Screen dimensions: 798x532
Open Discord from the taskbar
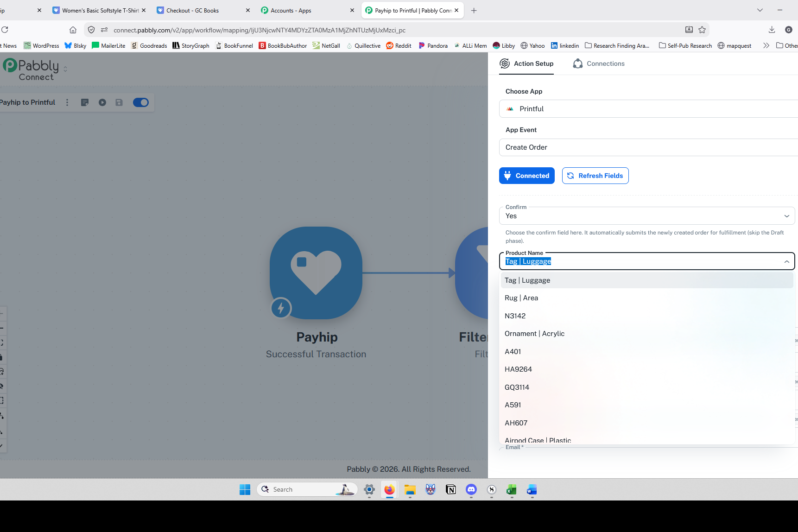471,489
